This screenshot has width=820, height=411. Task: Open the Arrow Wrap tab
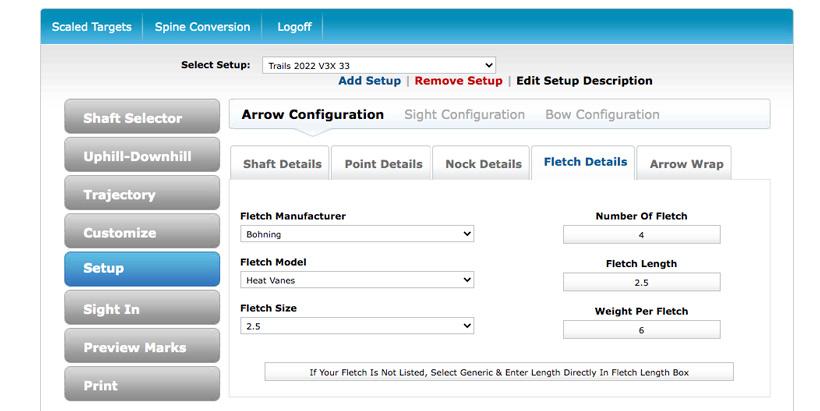click(x=686, y=164)
